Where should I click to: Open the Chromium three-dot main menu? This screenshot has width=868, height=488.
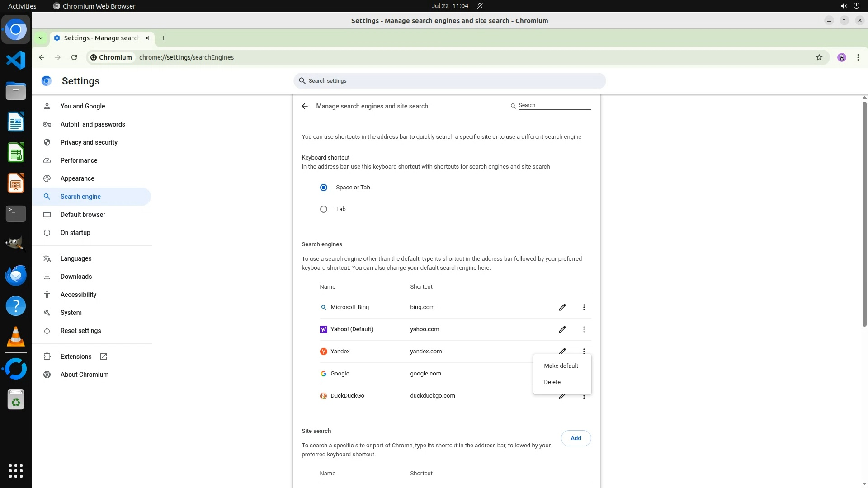[x=858, y=57]
